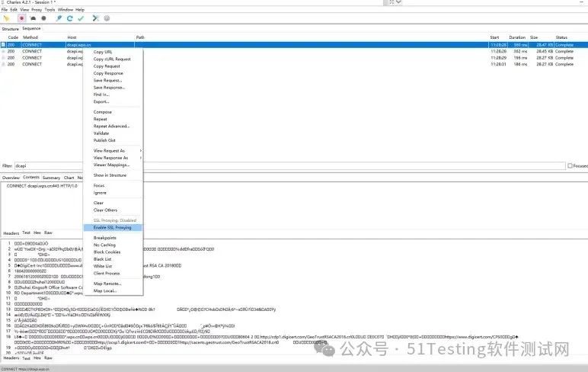This screenshot has width=588, height=372.
Task: Select Repeat Advanced... menu item
Action: pos(111,126)
